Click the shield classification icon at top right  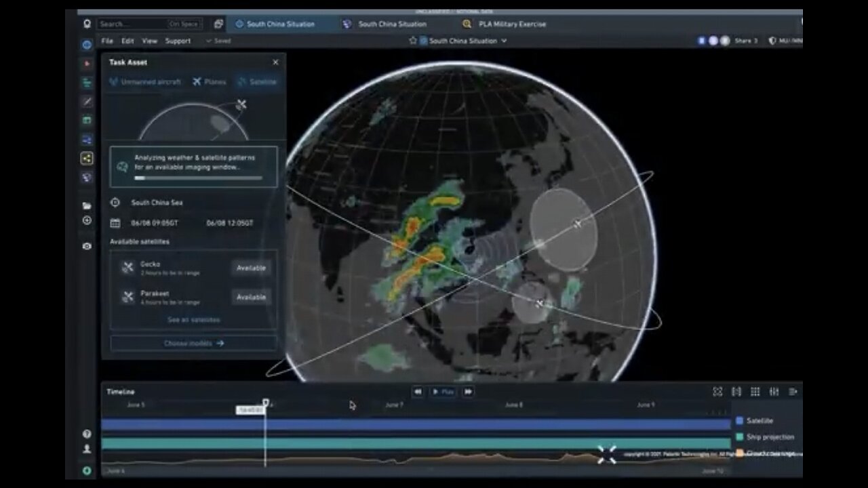tap(772, 41)
